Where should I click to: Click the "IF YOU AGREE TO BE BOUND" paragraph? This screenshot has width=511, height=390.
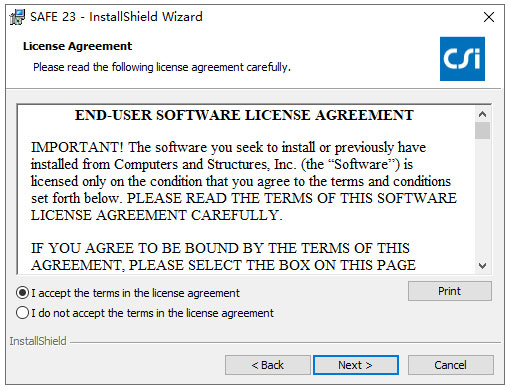223,257
